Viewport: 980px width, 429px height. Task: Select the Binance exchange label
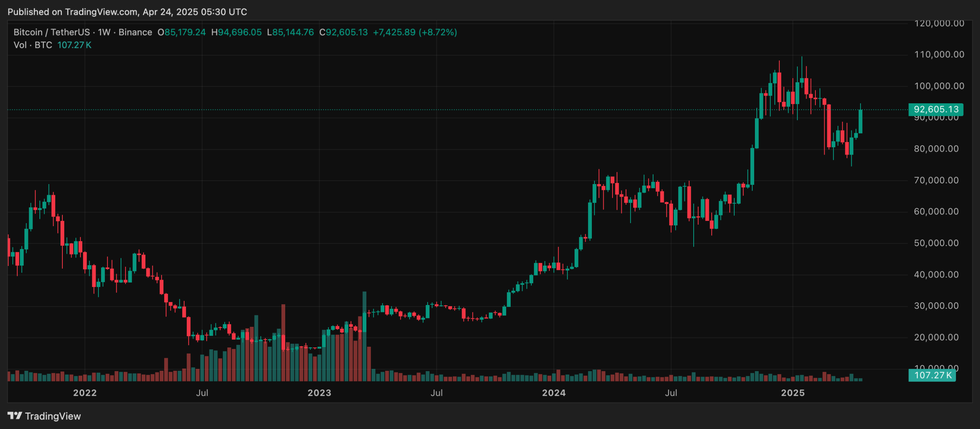click(135, 33)
